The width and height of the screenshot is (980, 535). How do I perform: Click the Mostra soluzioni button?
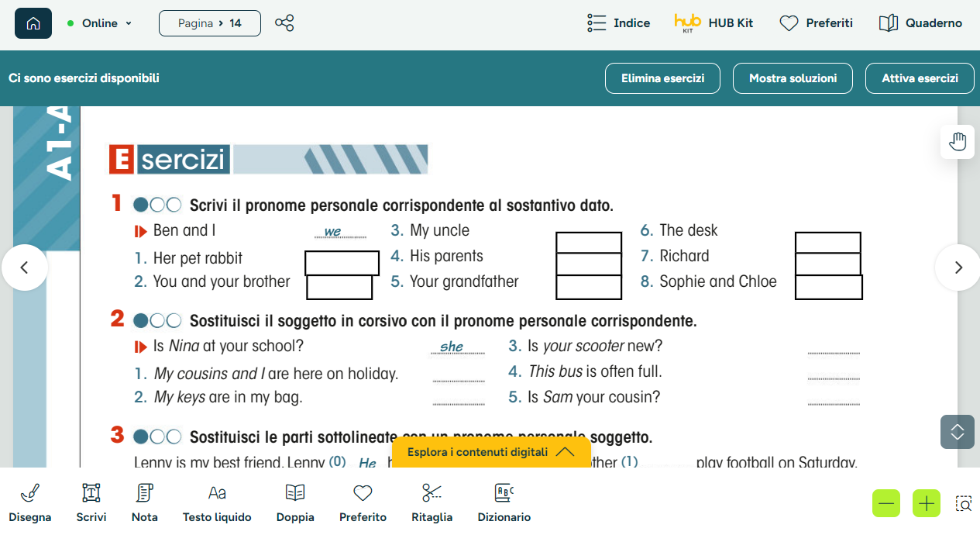click(x=793, y=78)
